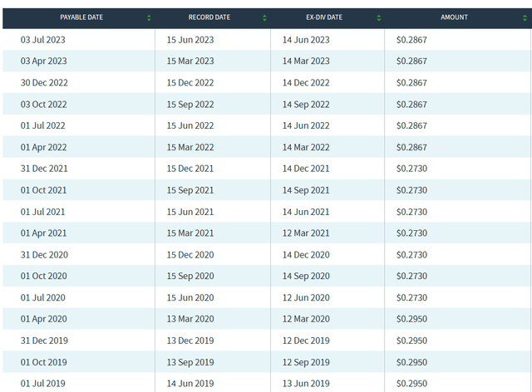Select payable date 01 Jul 2022
Image resolution: width=532 pixels, height=392 pixels.
click(x=42, y=125)
